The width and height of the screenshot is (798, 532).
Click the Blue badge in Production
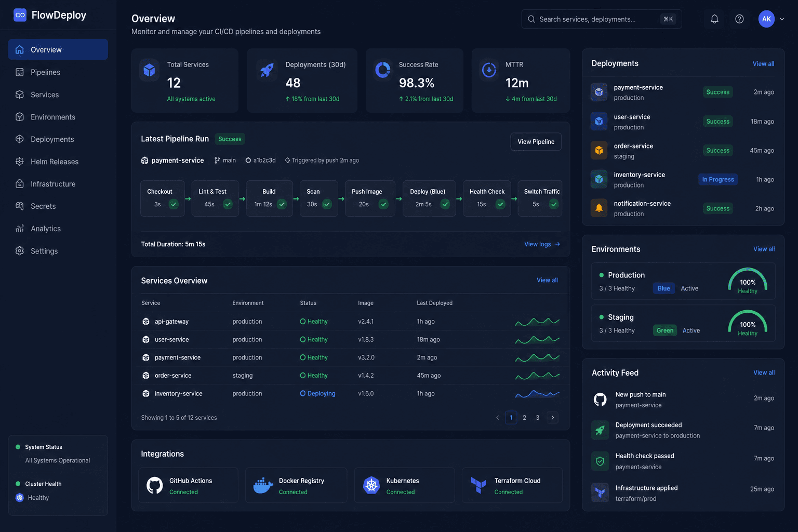[x=664, y=288]
